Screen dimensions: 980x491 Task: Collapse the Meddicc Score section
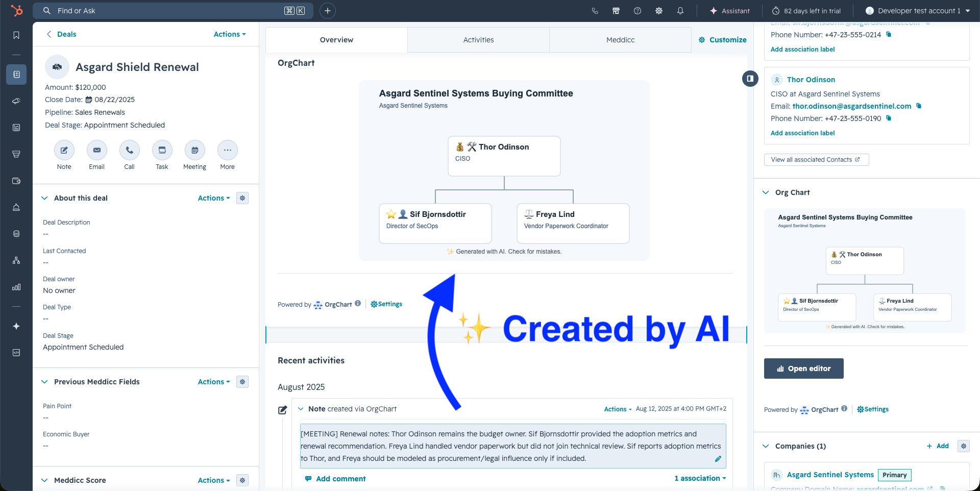pos(44,480)
